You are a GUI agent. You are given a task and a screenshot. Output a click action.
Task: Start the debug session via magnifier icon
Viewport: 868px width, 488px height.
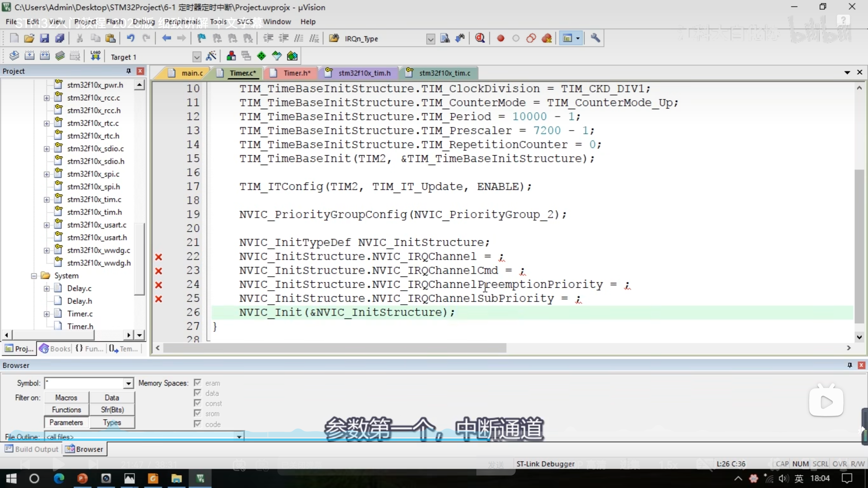pos(480,38)
